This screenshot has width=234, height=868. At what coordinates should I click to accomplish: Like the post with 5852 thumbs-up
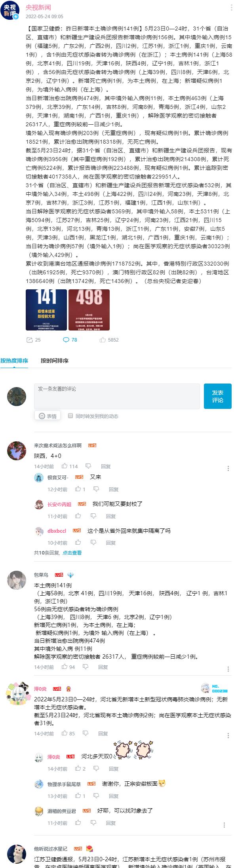[x=109, y=340]
